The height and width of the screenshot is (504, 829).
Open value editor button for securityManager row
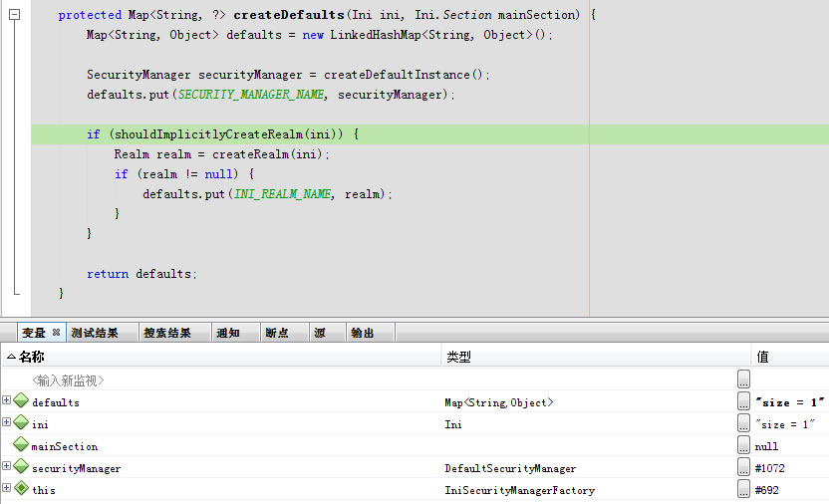(744, 466)
